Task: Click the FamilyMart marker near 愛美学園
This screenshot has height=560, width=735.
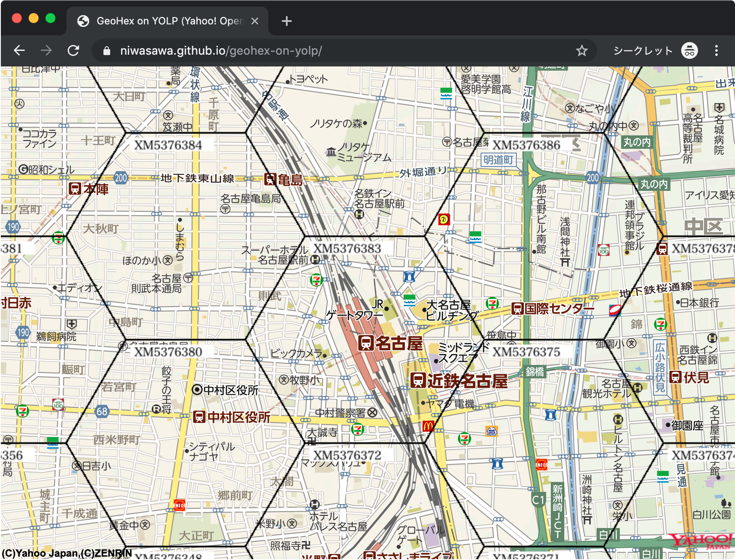Action: [x=446, y=93]
